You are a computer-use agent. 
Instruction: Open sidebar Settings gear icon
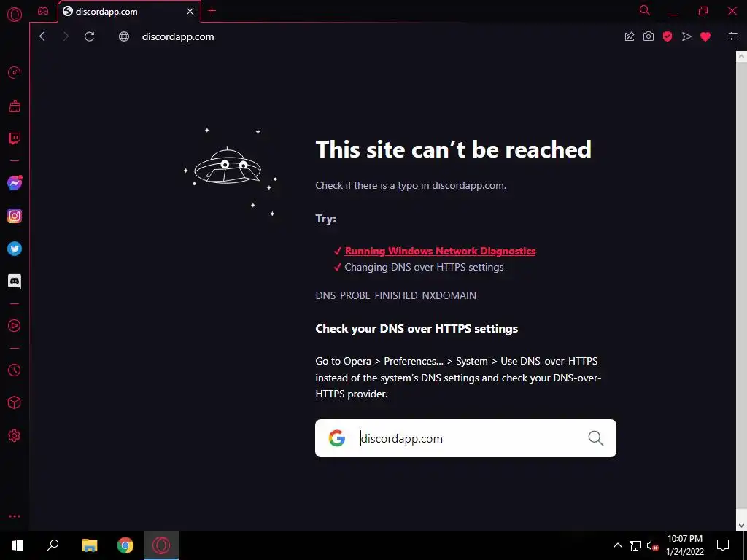[15, 436]
